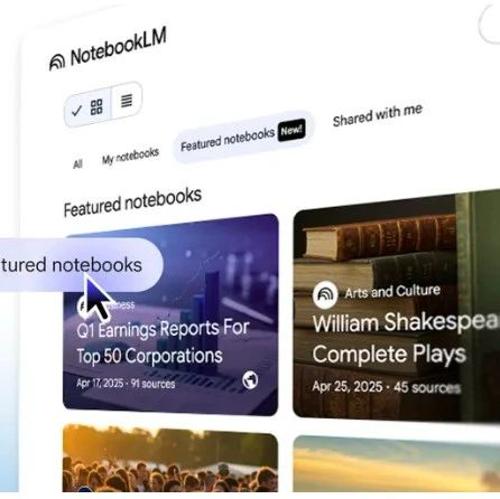Click the Featured notebooks section heading
Screen dimensions: 500x499
click(133, 202)
